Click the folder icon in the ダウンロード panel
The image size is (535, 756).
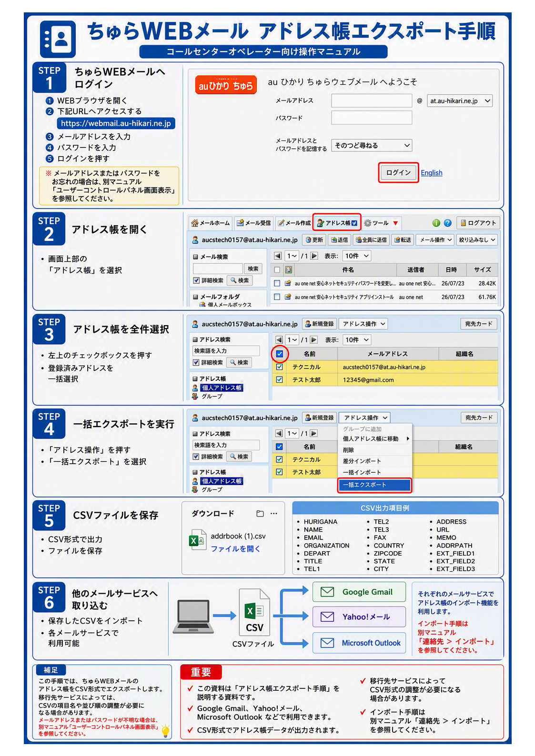tap(260, 514)
